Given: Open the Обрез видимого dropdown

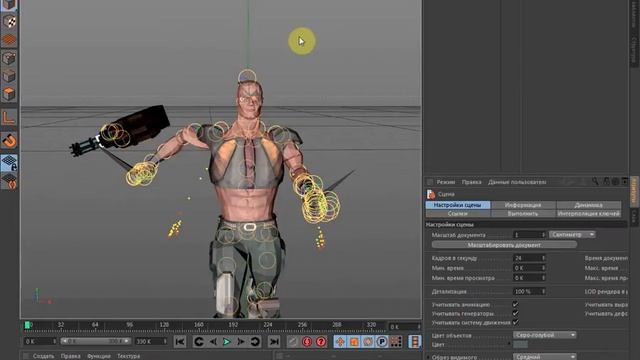Looking at the screenshot, I should click(x=544, y=357).
